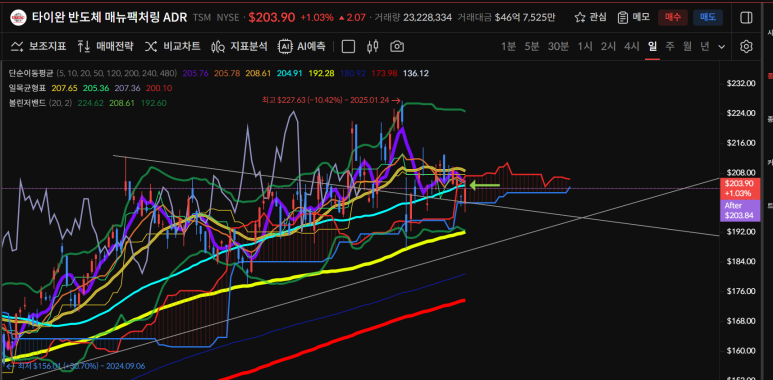
Task: Expand the timeframe dropdown chevron
Action: pyautogui.click(x=722, y=47)
